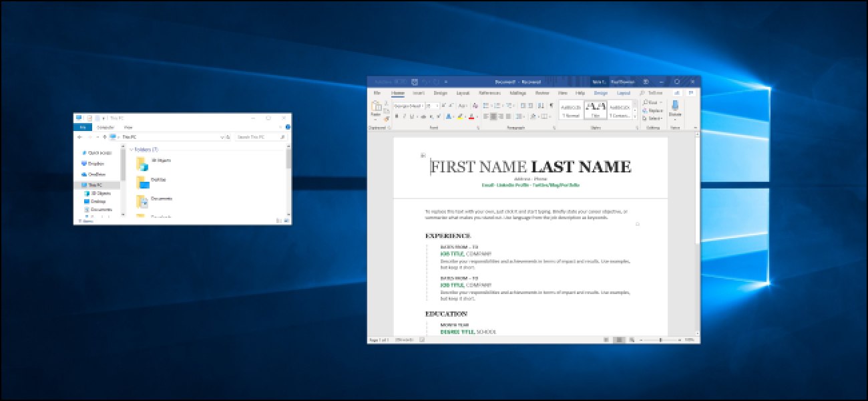Move the Word zoom slider handle
Viewport: 868px width, 401px height.
(660, 340)
